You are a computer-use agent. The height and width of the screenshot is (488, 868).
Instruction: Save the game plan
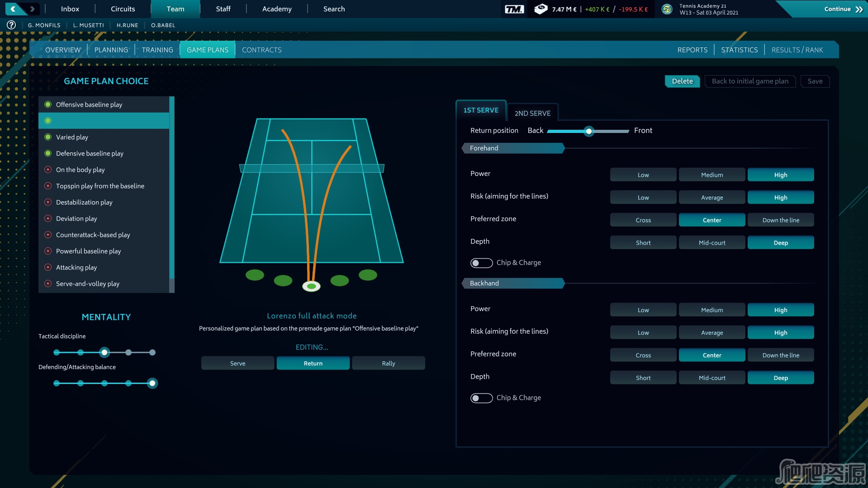pyautogui.click(x=815, y=81)
